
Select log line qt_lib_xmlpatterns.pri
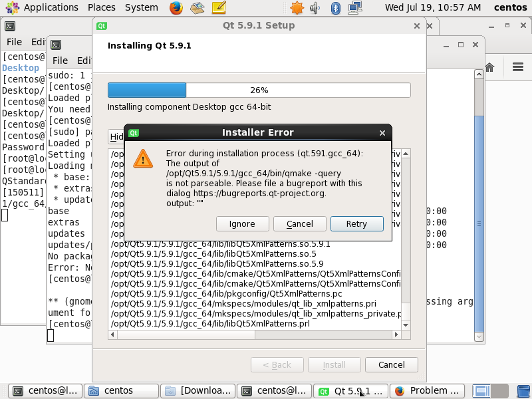coord(243,303)
